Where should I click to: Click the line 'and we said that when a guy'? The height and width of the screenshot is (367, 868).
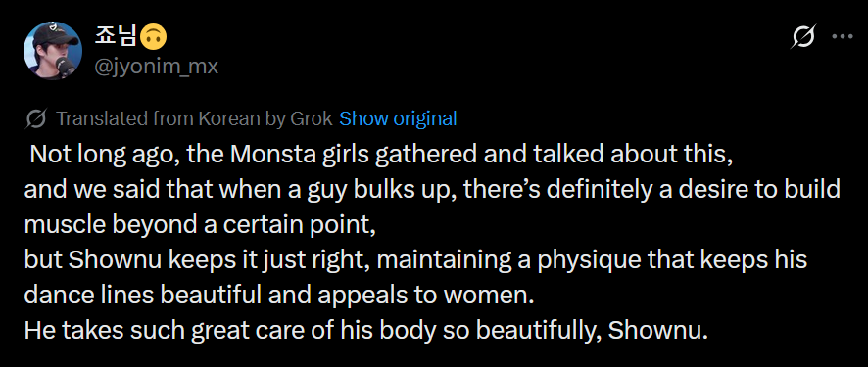432,190
